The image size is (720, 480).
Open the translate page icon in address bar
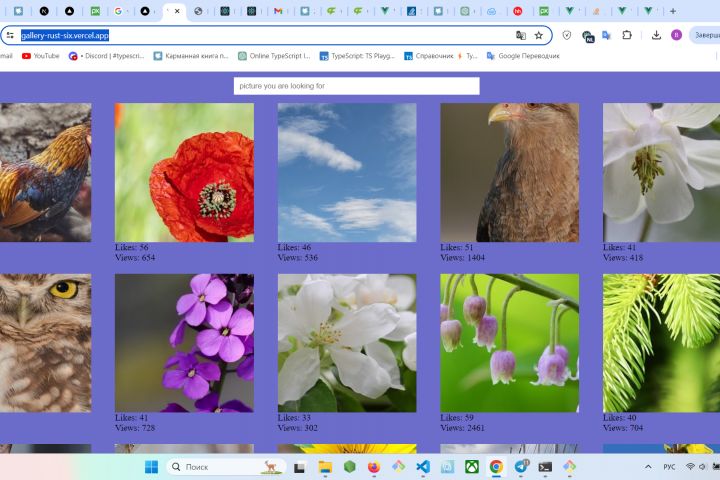521,35
